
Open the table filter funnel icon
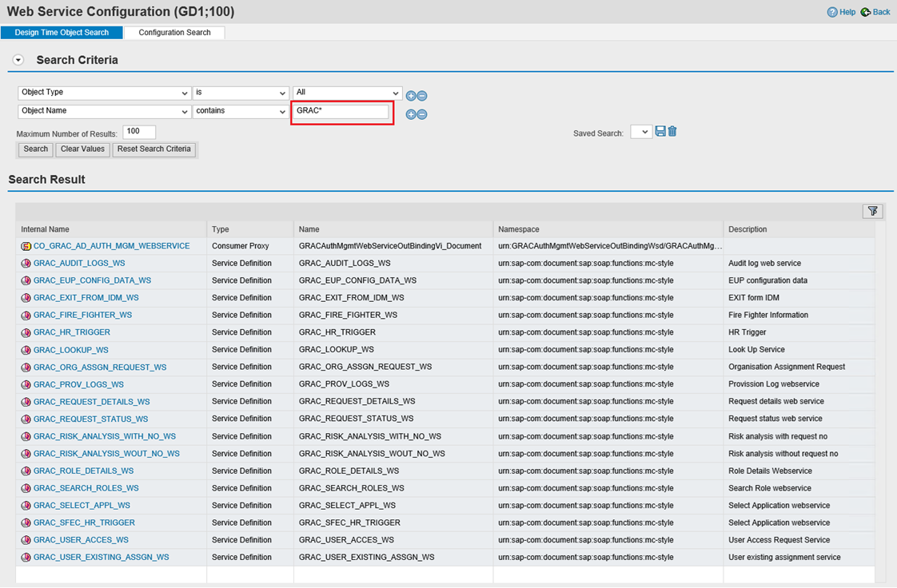872,212
